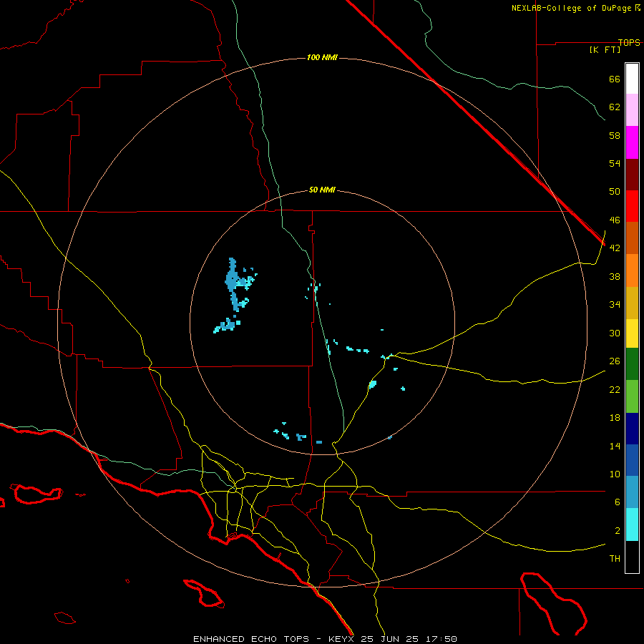Click the '34' legend value

(x=615, y=305)
